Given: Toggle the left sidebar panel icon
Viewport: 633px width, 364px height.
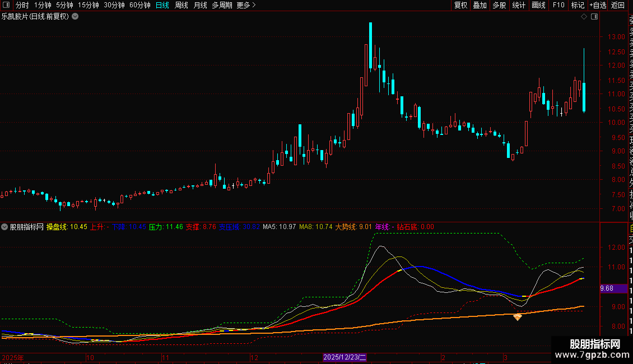Looking at the screenshot, I should [x=6, y=5].
